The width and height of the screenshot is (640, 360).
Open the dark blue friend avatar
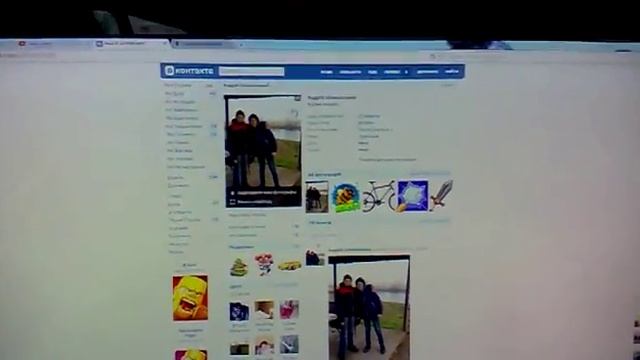[239, 312]
